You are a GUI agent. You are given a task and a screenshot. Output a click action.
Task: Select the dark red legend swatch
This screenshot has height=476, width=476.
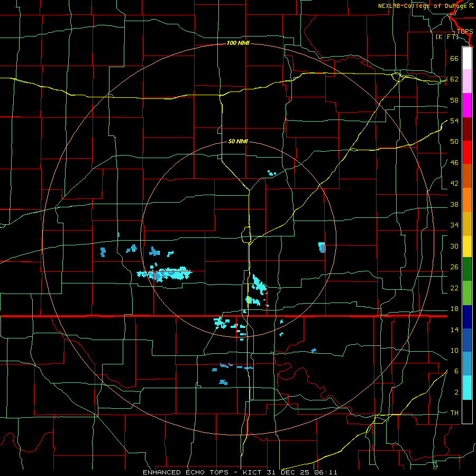point(467,129)
